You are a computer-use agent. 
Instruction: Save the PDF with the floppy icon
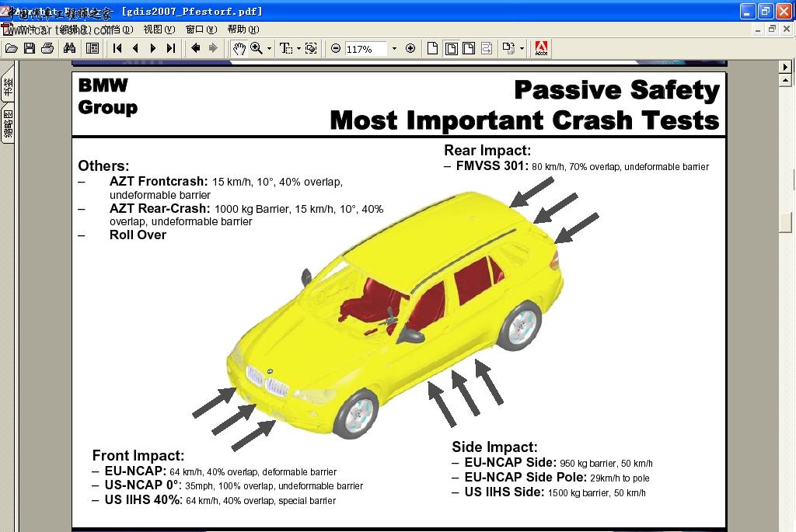click(30, 49)
